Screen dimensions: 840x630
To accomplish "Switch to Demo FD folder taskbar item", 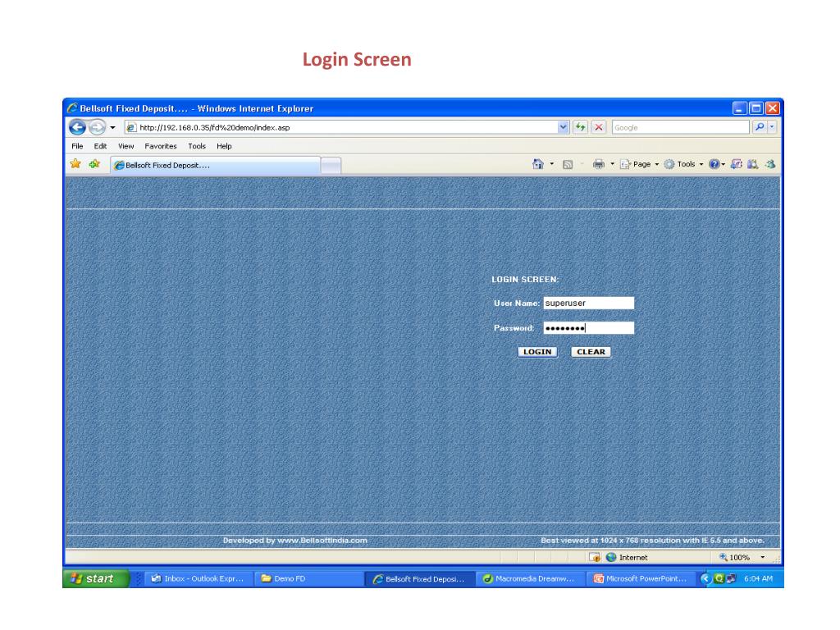I will (308, 578).
